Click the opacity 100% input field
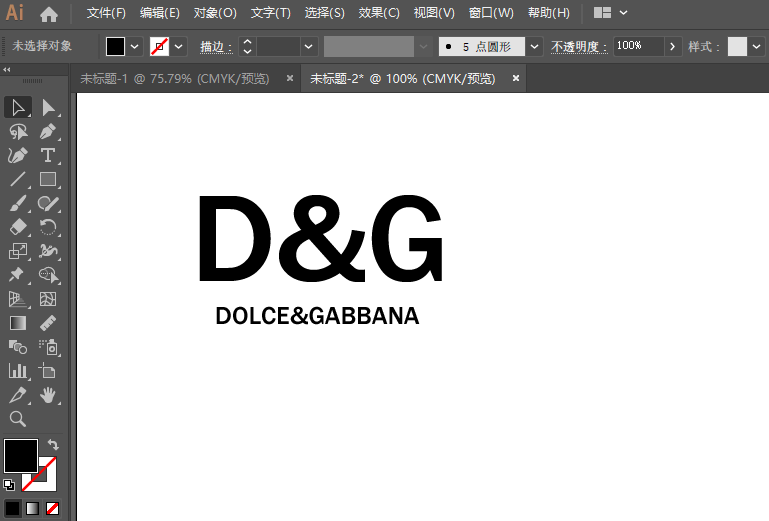Screen dimensions: 769x521 [639, 46]
